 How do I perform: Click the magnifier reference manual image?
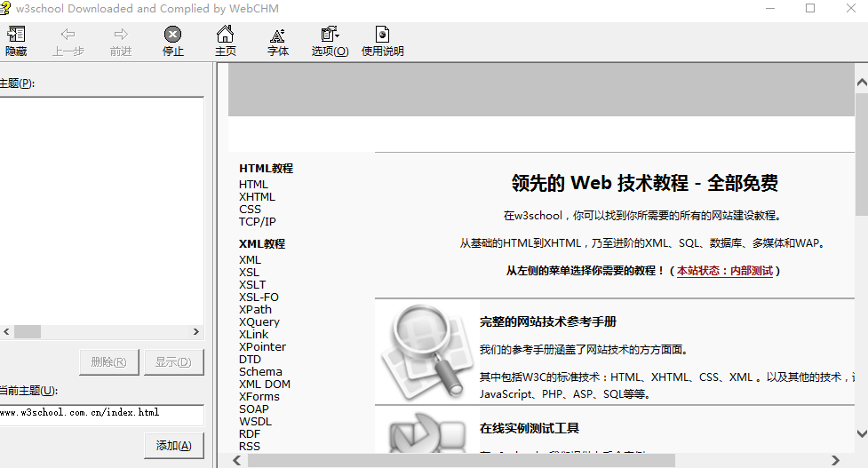[x=426, y=351]
